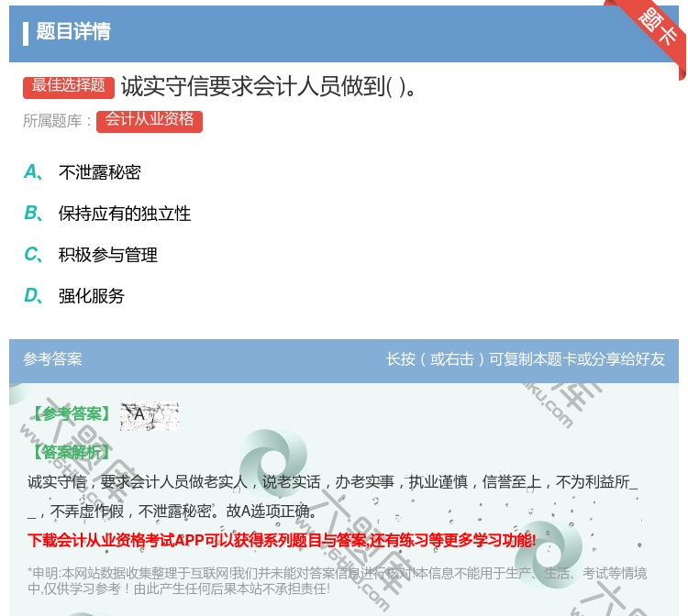Click the explanation line starting 诚实守信，要求会计人员

tap(332, 482)
